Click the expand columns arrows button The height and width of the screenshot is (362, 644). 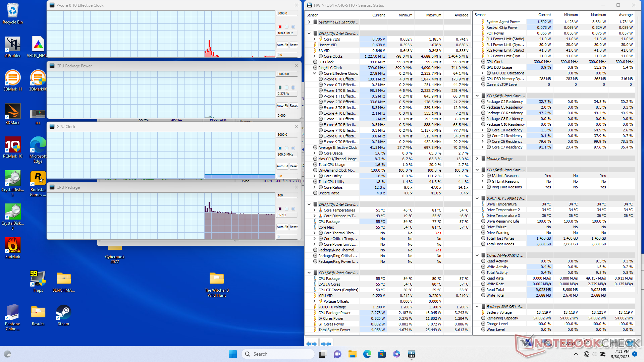point(312,344)
